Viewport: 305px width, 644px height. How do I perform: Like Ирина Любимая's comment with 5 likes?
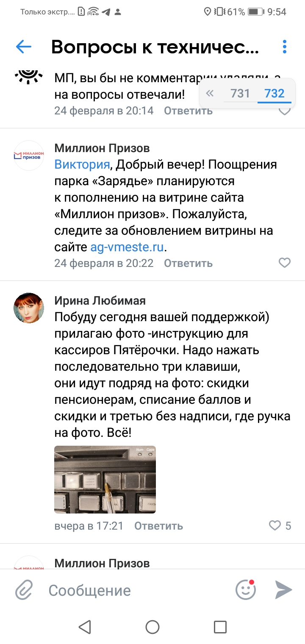coord(275,526)
